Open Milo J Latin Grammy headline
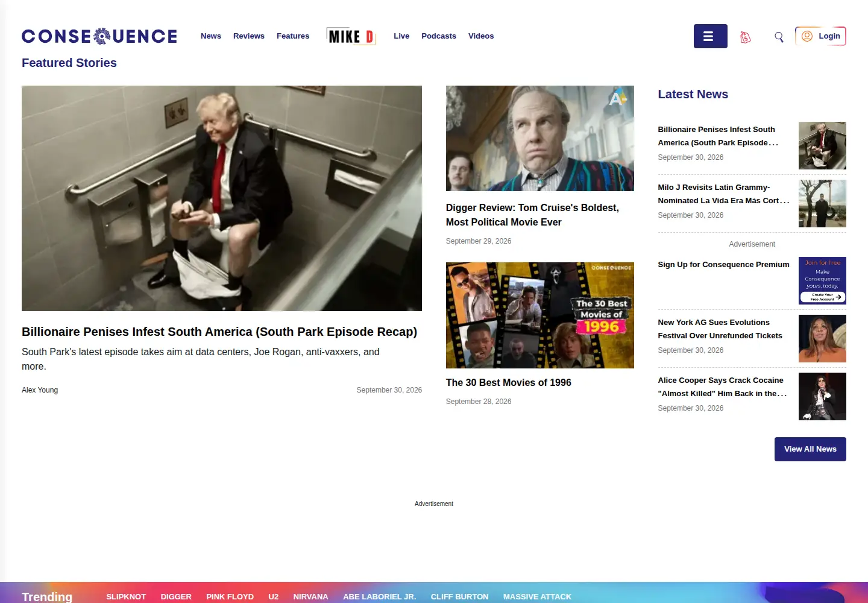Image resolution: width=868 pixels, height=603 pixels. click(x=723, y=194)
